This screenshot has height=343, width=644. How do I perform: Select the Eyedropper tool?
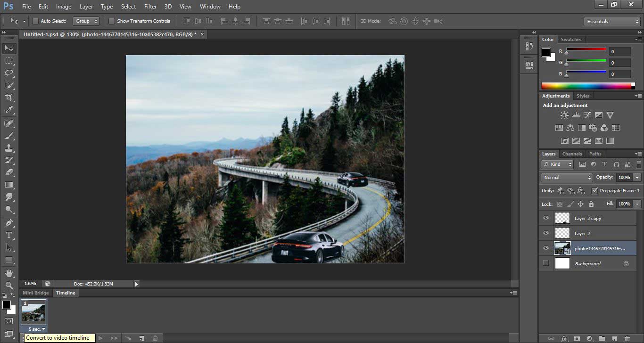(9, 110)
